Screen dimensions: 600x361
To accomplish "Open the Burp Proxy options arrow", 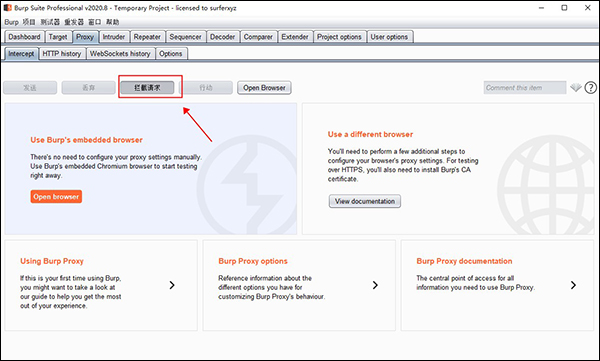I will pyautogui.click(x=375, y=285).
